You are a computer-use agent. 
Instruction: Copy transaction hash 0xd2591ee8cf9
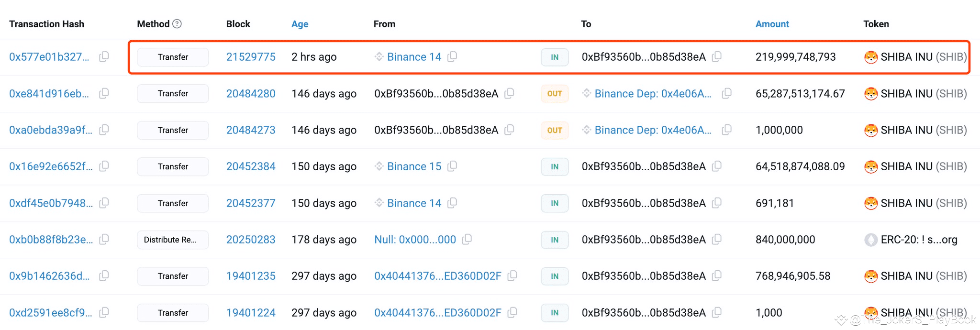pos(104,312)
